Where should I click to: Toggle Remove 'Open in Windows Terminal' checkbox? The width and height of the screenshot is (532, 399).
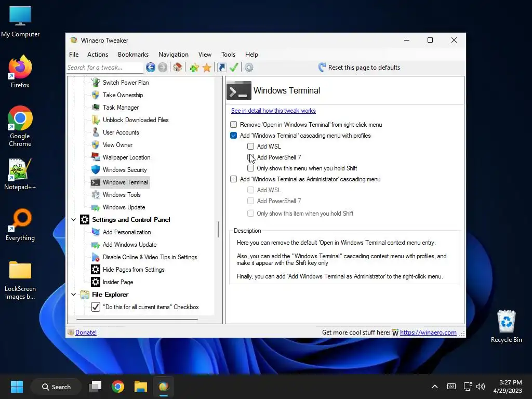click(x=233, y=125)
